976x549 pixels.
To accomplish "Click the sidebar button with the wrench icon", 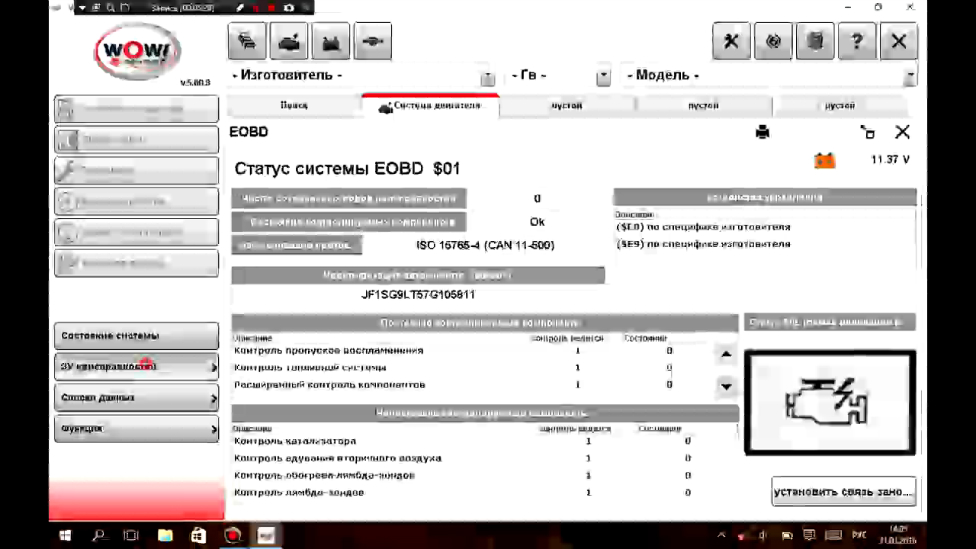I will pyautogui.click(x=136, y=170).
